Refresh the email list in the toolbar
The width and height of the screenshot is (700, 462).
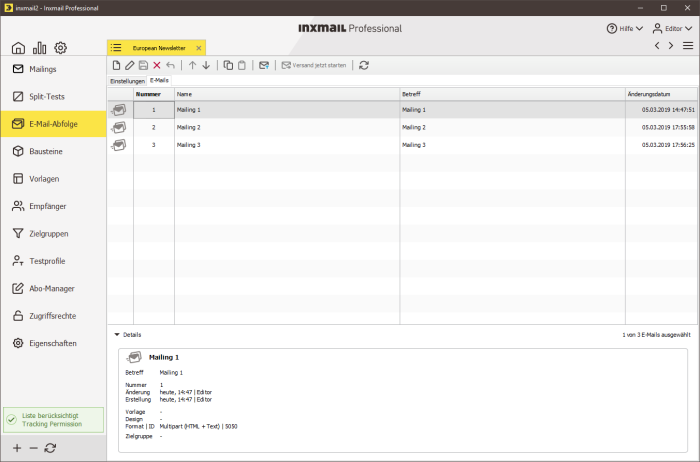coord(364,65)
